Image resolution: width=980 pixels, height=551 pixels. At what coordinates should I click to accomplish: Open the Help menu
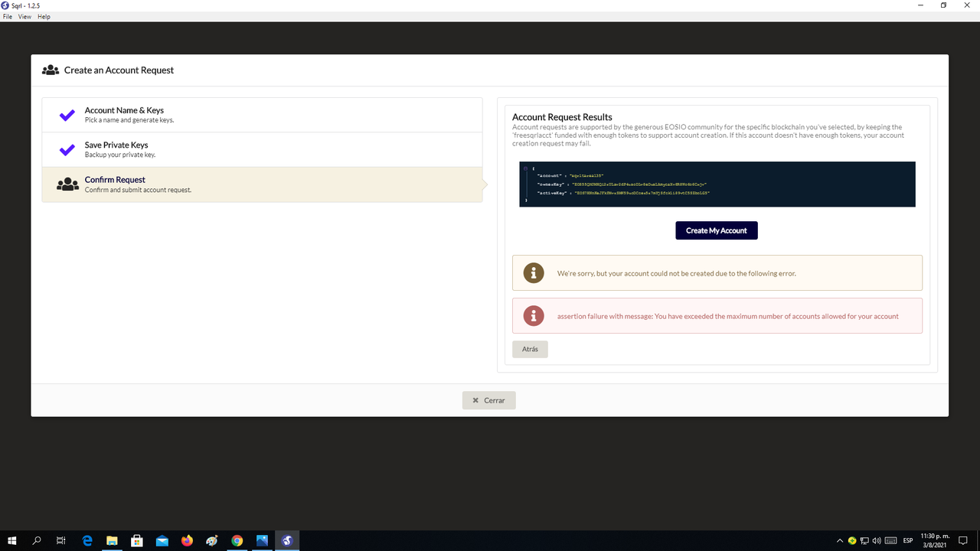point(44,16)
